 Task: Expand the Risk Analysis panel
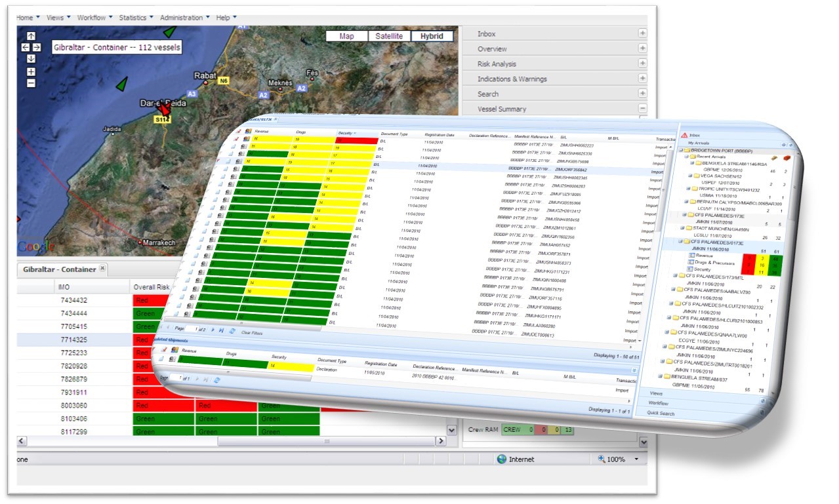643,64
